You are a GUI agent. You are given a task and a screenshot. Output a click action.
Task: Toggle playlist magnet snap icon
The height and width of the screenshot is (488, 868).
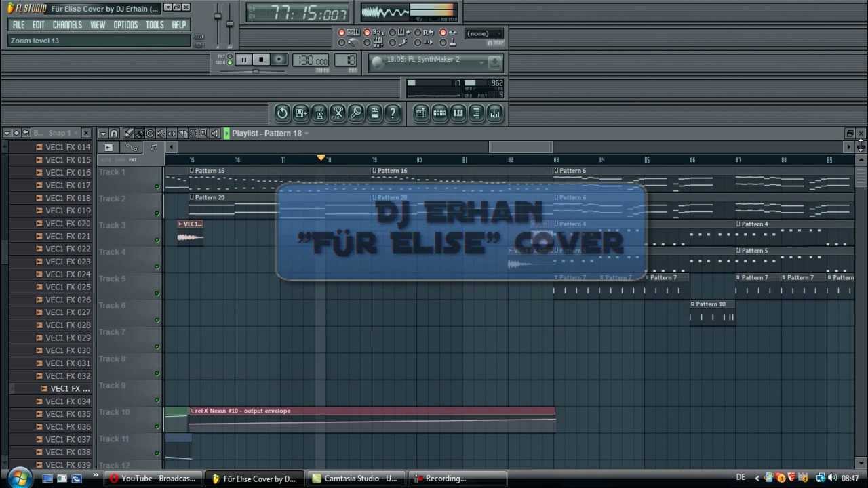(x=115, y=134)
